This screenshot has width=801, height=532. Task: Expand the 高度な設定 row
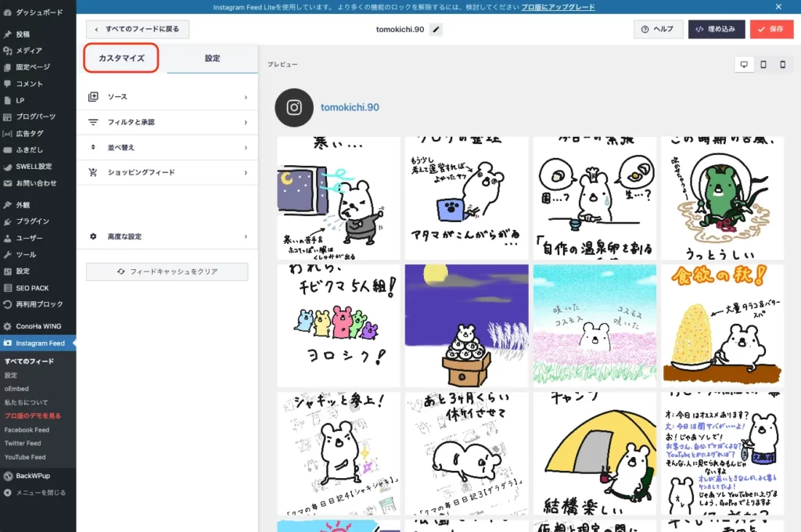click(167, 236)
